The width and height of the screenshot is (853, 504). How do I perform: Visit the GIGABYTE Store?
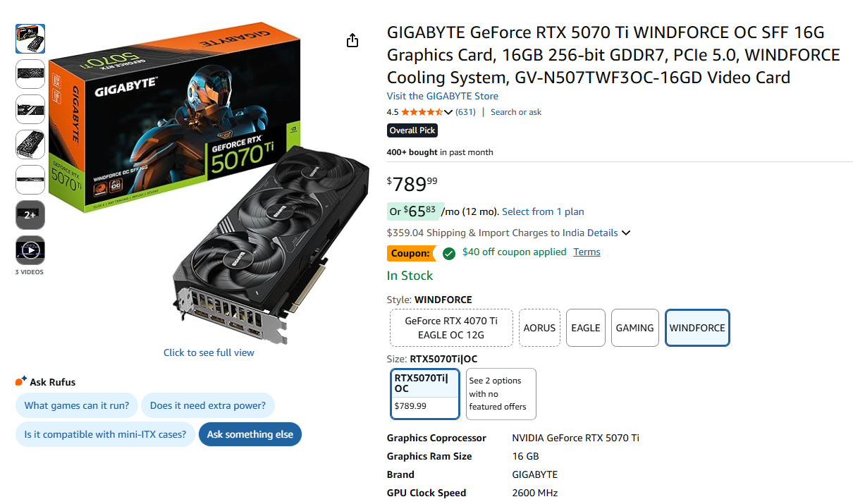click(x=442, y=96)
